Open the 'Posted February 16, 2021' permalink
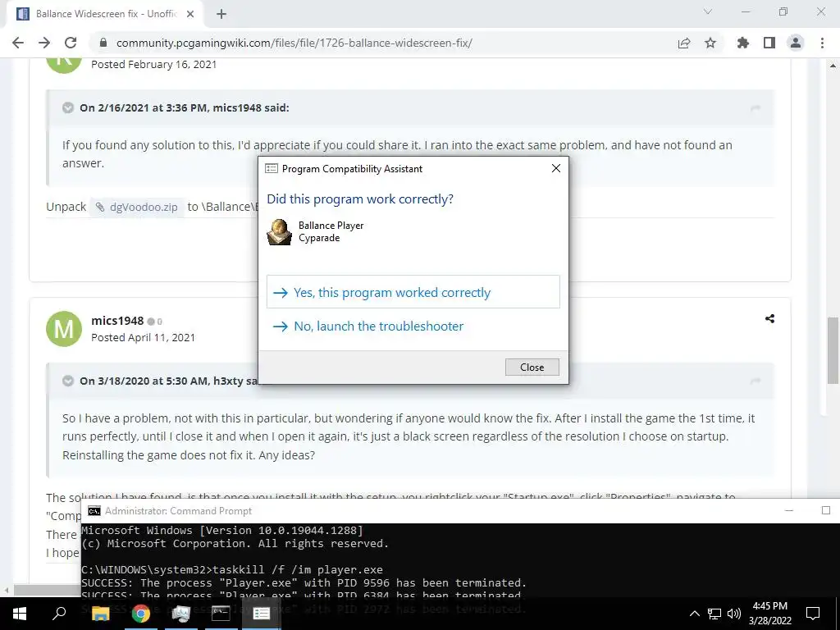This screenshot has height=630, width=840. (153, 64)
